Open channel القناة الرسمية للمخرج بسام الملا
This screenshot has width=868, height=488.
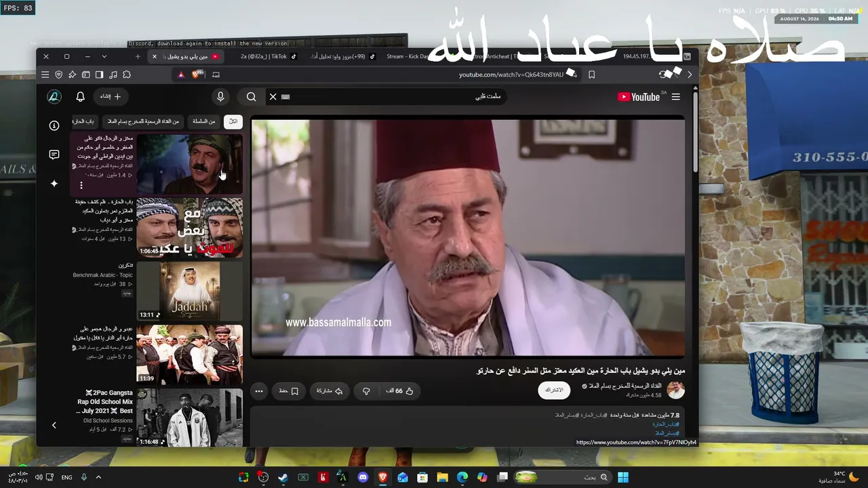pos(625,386)
